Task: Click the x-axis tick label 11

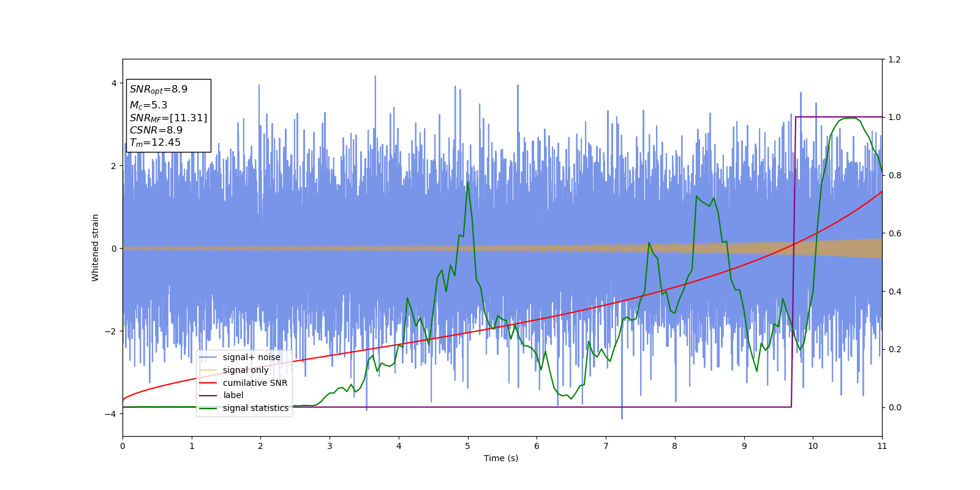Action: [882, 446]
